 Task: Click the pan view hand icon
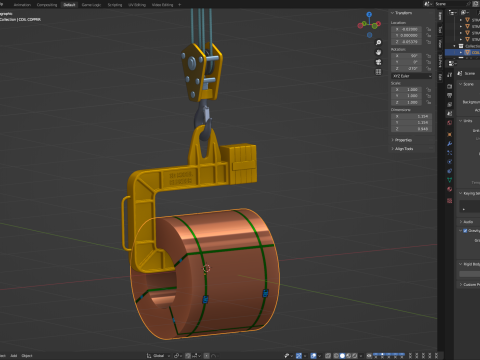tap(378, 52)
